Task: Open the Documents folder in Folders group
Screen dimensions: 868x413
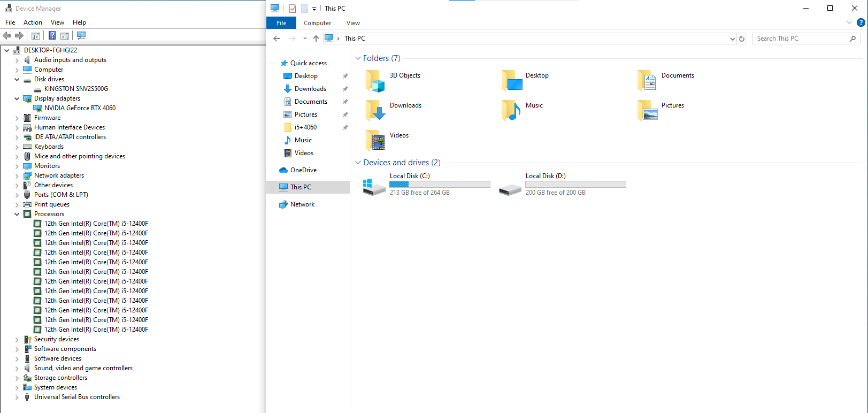Action: (648, 81)
